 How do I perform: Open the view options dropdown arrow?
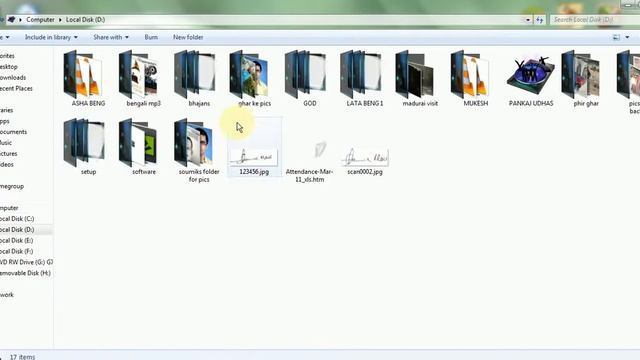[627, 37]
